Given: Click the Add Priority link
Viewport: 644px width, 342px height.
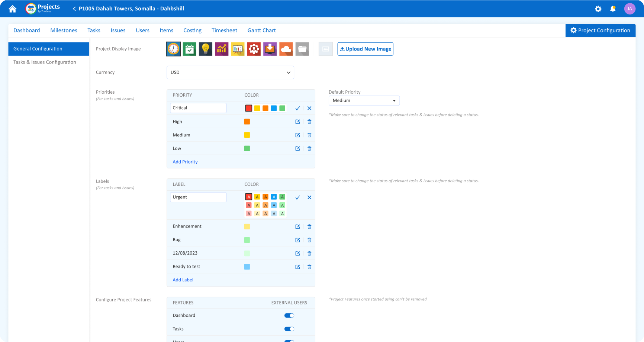Looking at the screenshot, I should (185, 162).
